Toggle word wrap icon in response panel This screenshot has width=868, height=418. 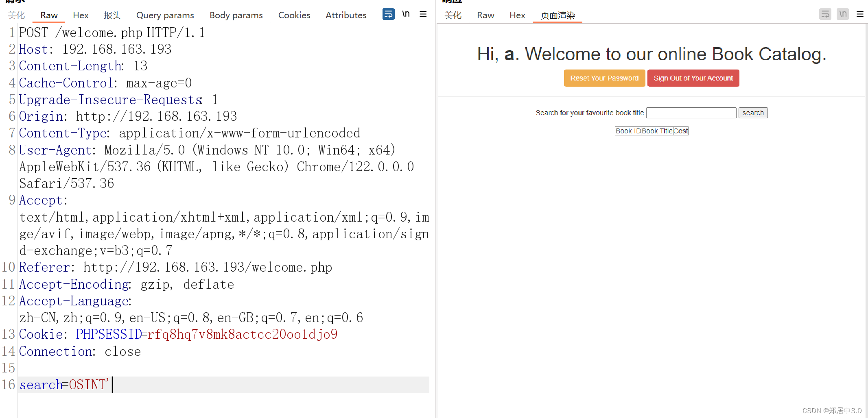point(825,14)
